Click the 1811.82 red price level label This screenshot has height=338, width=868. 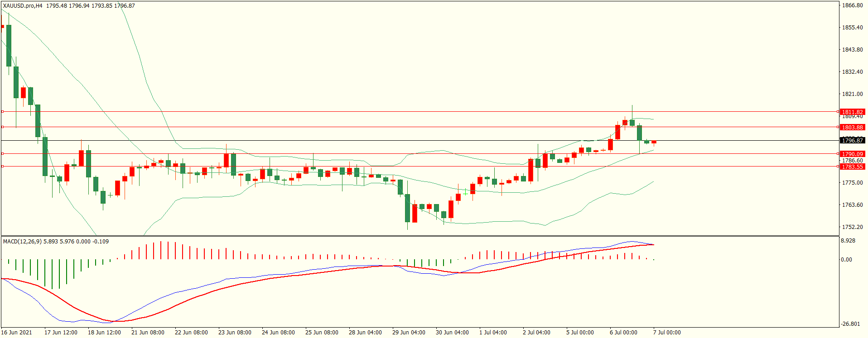[x=852, y=112]
